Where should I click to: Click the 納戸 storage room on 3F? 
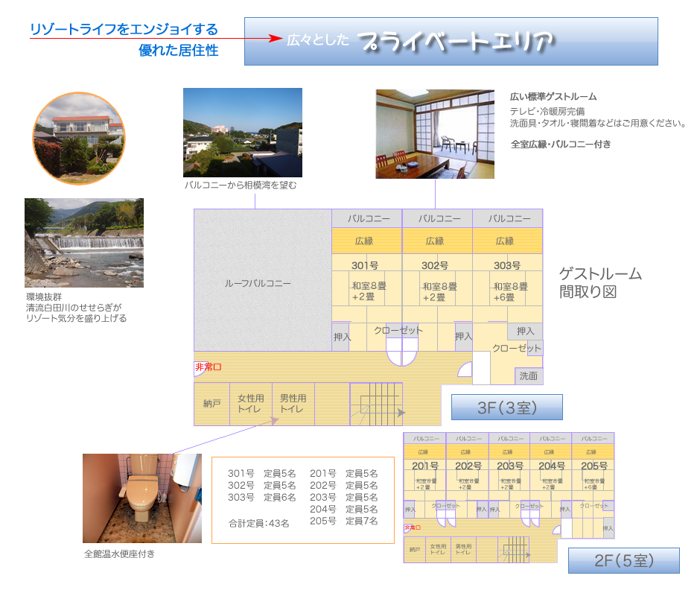(x=211, y=404)
